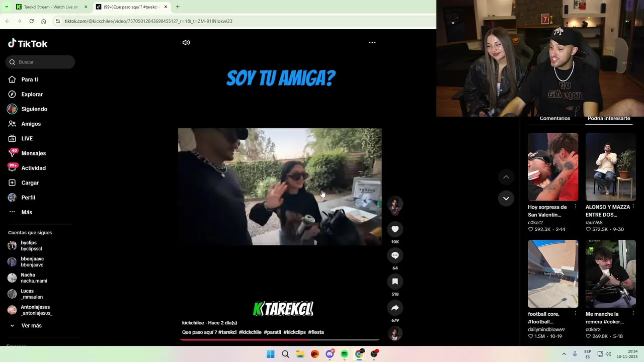
Task: Open the Windows Start menu
Action: click(x=270, y=354)
